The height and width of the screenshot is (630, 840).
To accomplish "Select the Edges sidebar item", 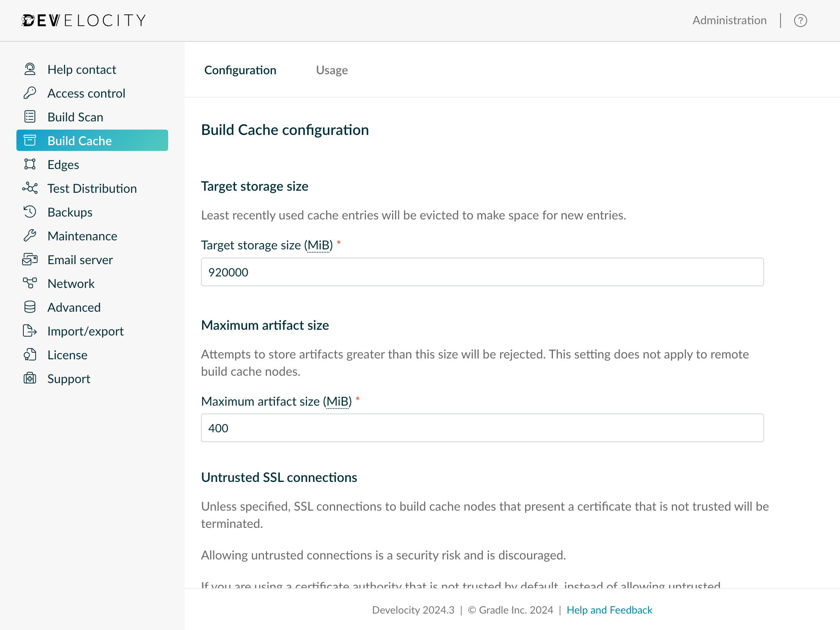I will click(x=63, y=164).
